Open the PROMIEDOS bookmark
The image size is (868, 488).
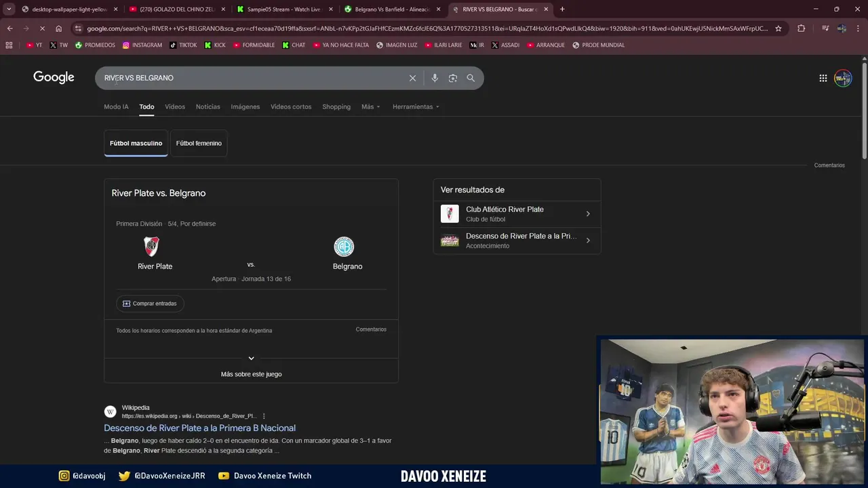click(95, 45)
